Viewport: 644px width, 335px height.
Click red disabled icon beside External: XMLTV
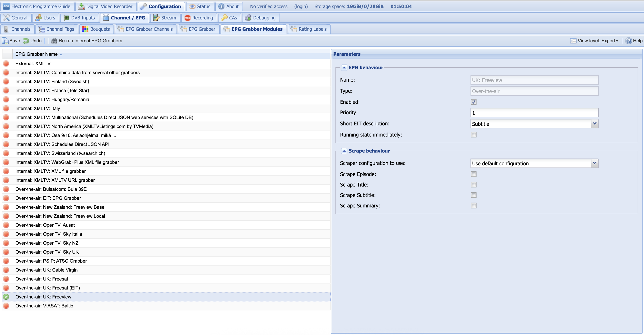click(x=6, y=63)
